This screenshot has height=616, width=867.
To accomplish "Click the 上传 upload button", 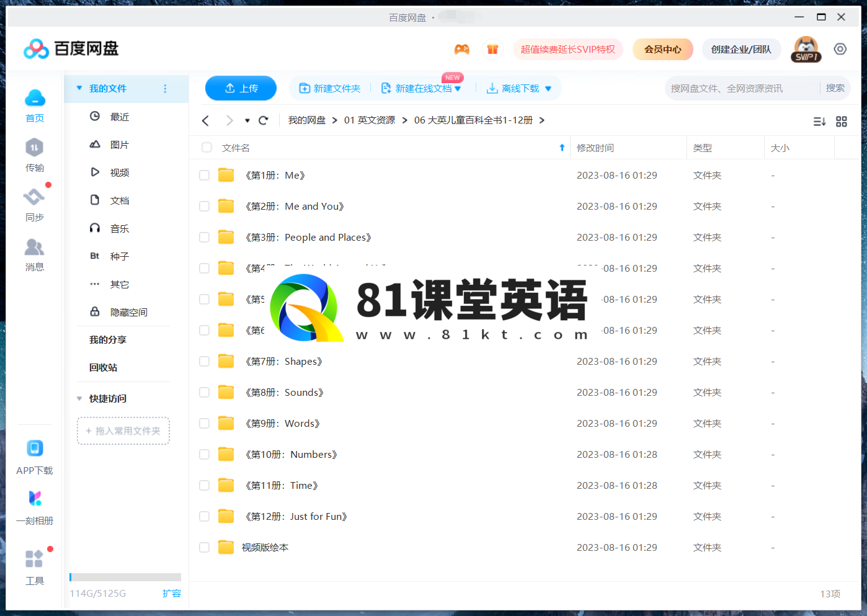I will [x=241, y=88].
